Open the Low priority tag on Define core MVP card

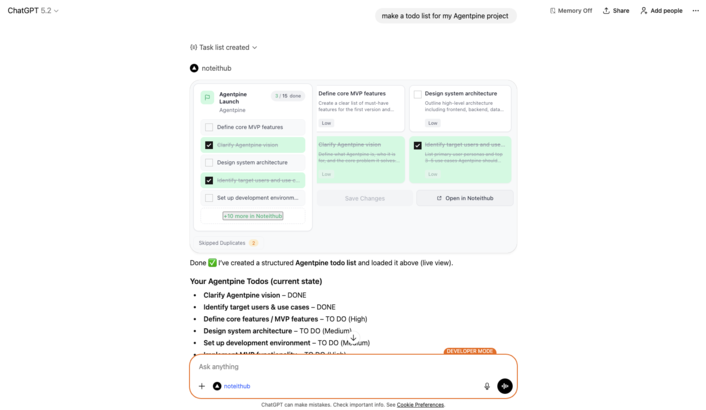coord(326,123)
